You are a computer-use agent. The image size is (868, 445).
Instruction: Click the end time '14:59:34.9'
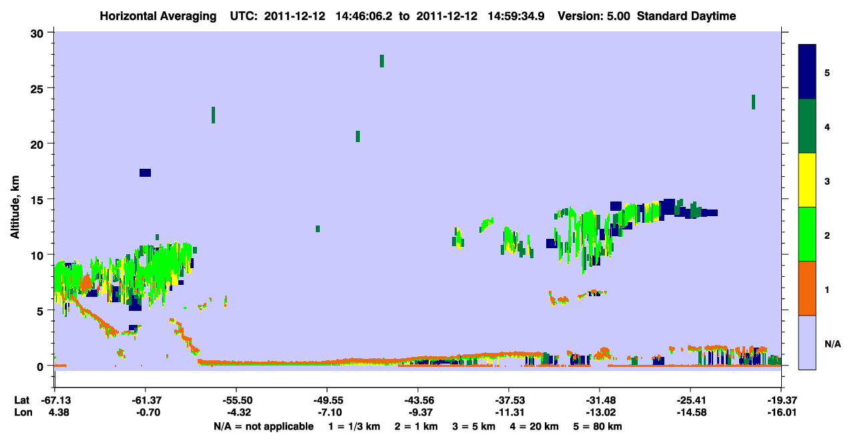[517, 16]
